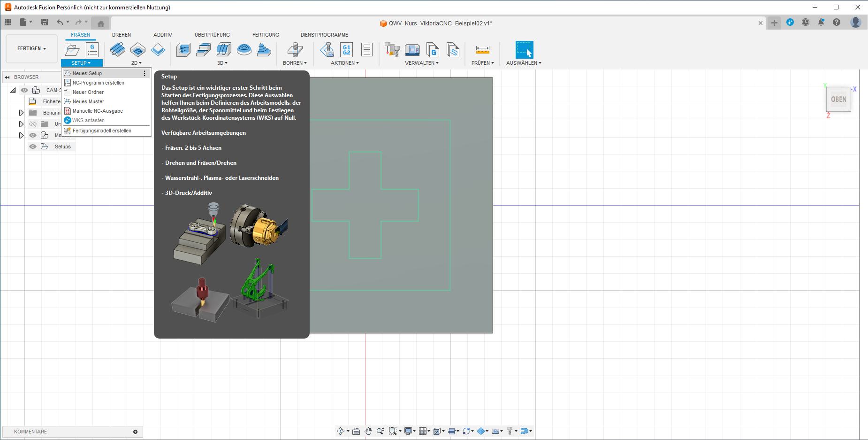Show the hidden Ursprung folder
This screenshot has width=868, height=440.
pyautogui.click(x=33, y=124)
